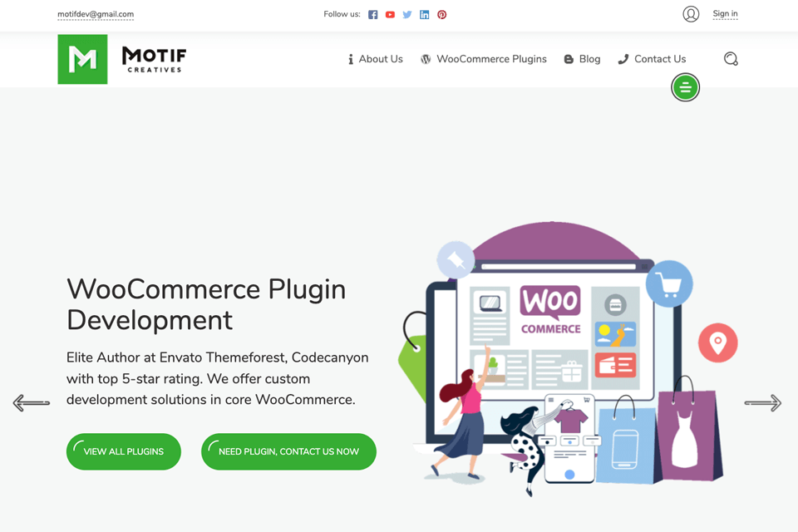Open the WooCommerce Plugins menu item

tap(484, 59)
